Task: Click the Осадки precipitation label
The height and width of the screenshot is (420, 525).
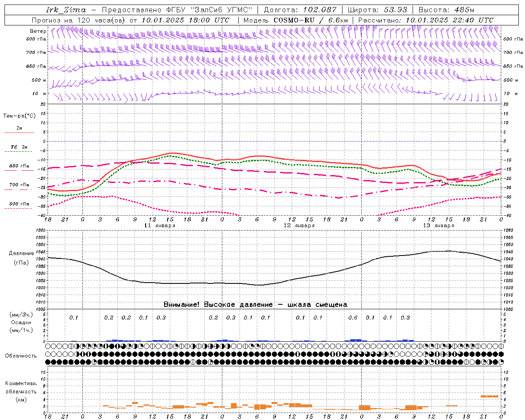Action: (x=21, y=322)
